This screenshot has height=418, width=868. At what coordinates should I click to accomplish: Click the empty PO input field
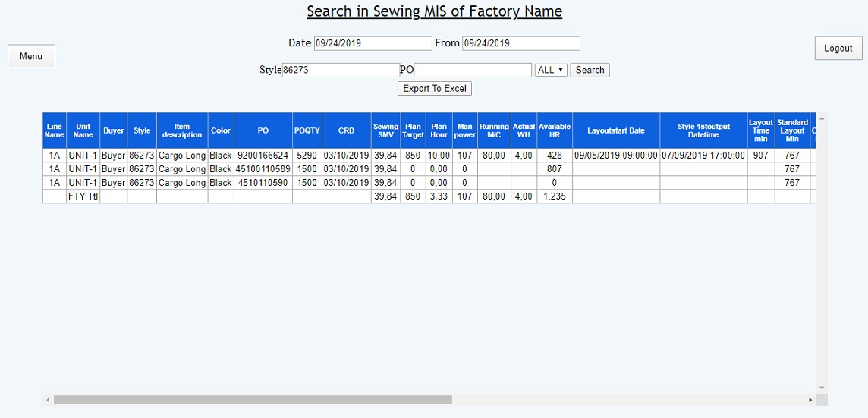tap(473, 70)
